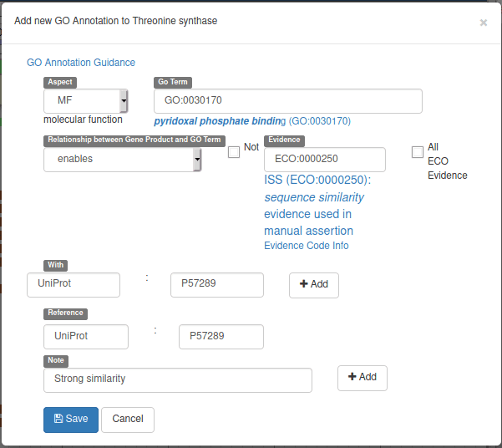
Task: Click the With ID field containing P57289
Action: pyautogui.click(x=216, y=284)
